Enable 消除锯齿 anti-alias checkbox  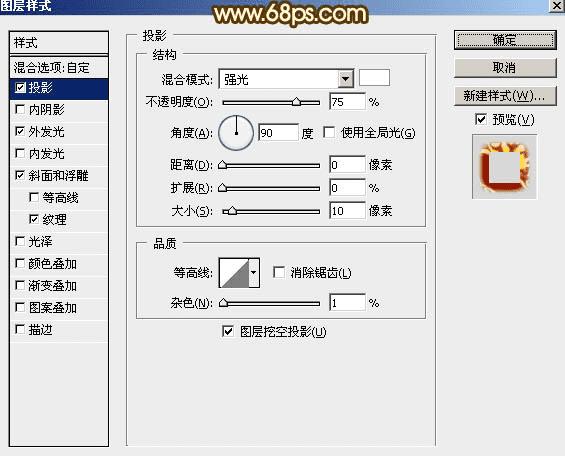(279, 272)
